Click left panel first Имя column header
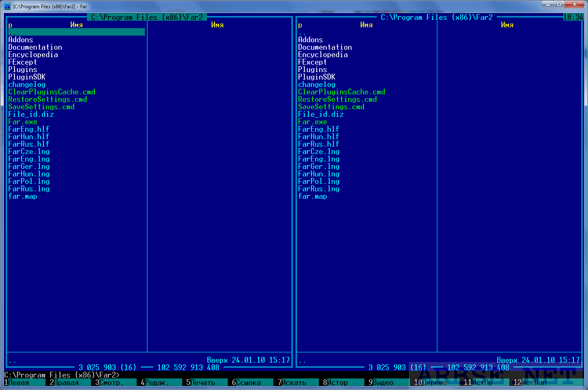 pyautogui.click(x=77, y=25)
